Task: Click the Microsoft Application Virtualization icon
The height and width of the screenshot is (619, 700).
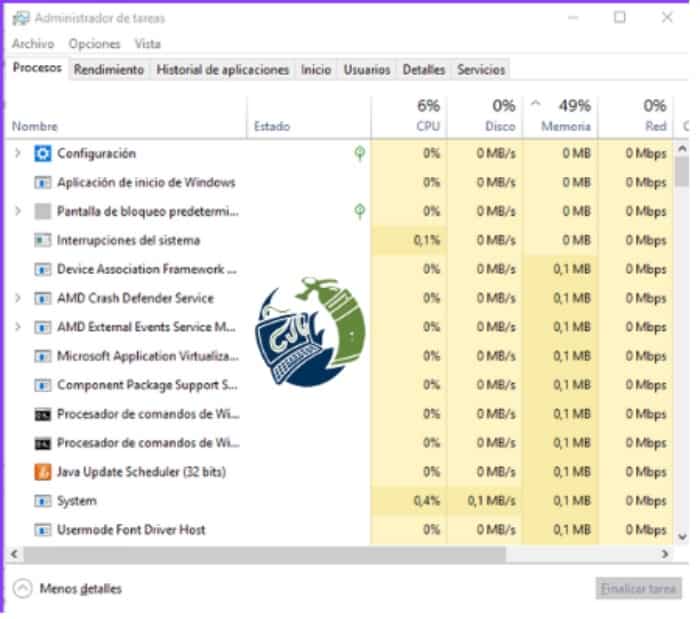Action: (x=43, y=356)
